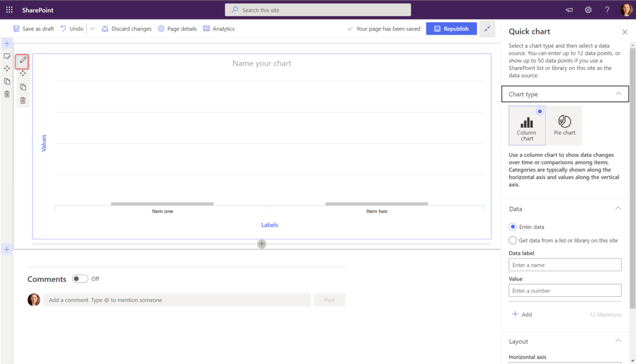Click the Republish button

tap(452, 29)
